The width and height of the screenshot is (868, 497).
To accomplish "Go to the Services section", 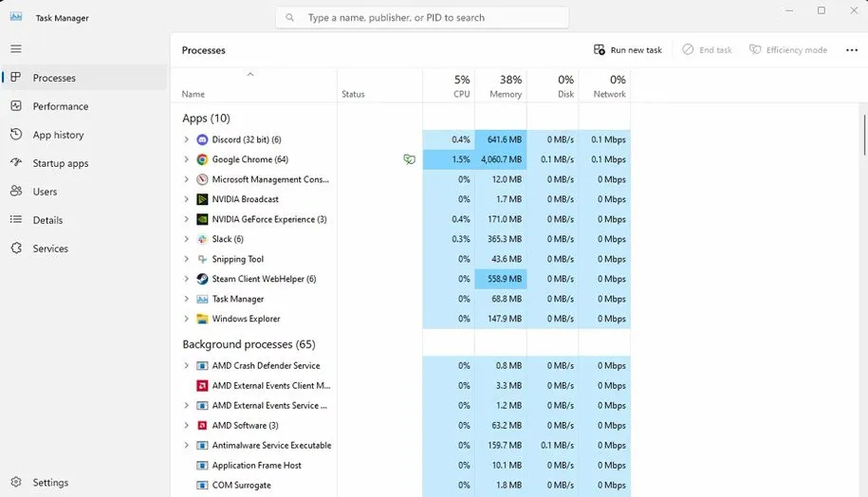I will click(x=50, y=248).
